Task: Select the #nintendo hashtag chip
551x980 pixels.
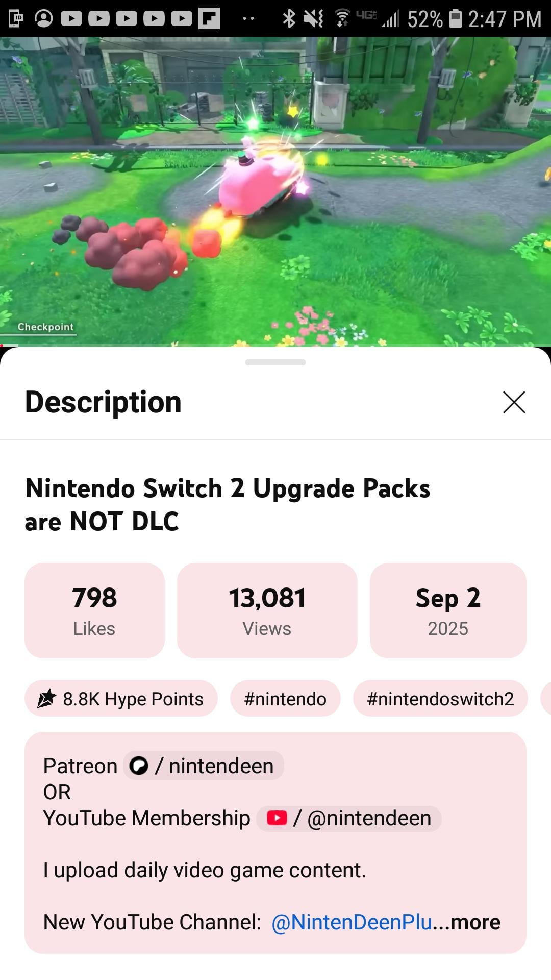Action: [x=285, y=698]
